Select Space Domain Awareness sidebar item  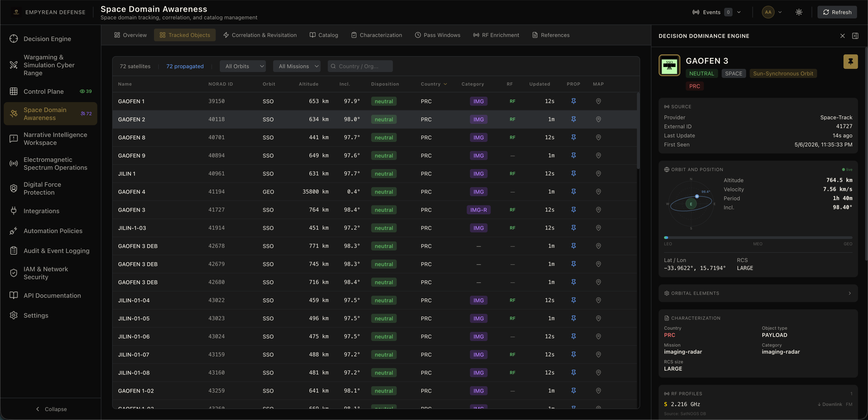coord(50,114)
